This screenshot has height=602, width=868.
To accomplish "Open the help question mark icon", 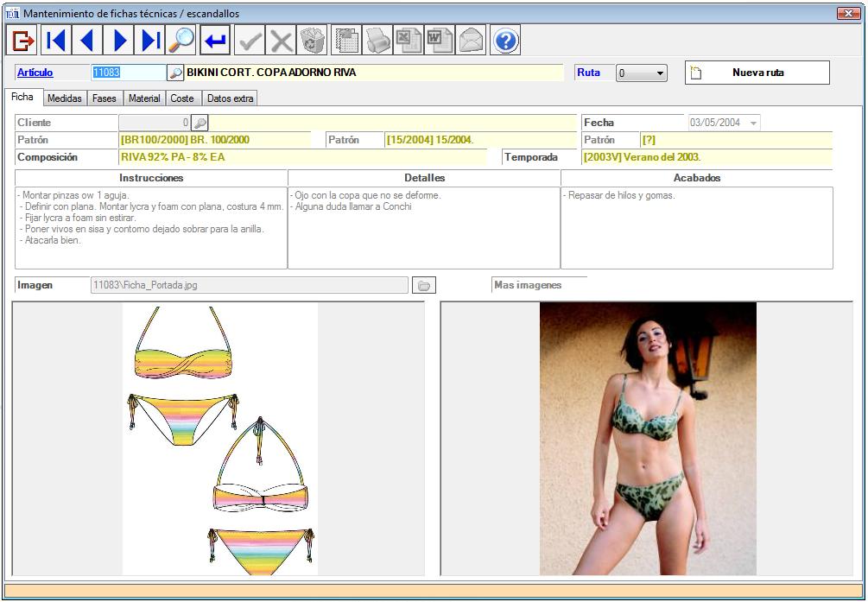I will click(505, 40).
